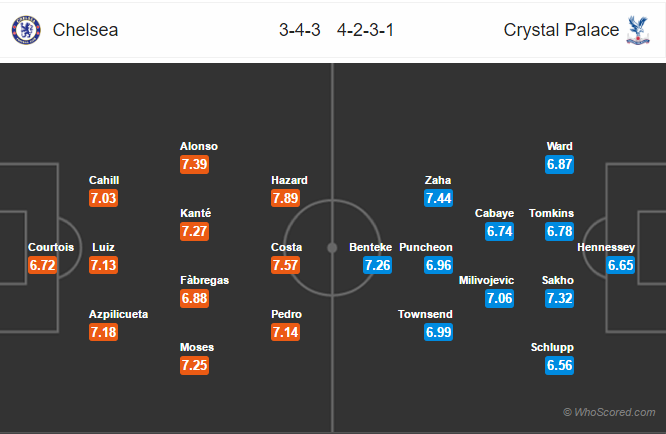Click the Milivojevic player name
This screenshot has height=434, width=666.
(486, 280)
